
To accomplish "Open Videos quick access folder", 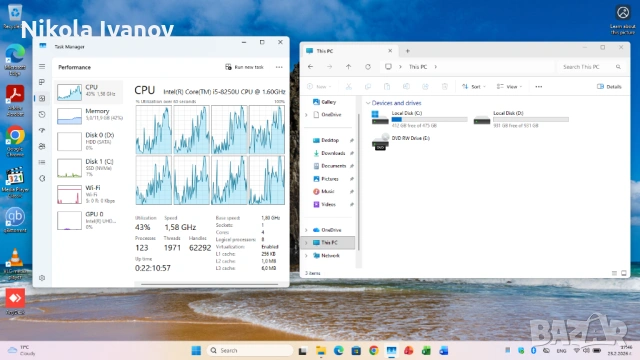I will click(324, 204).
